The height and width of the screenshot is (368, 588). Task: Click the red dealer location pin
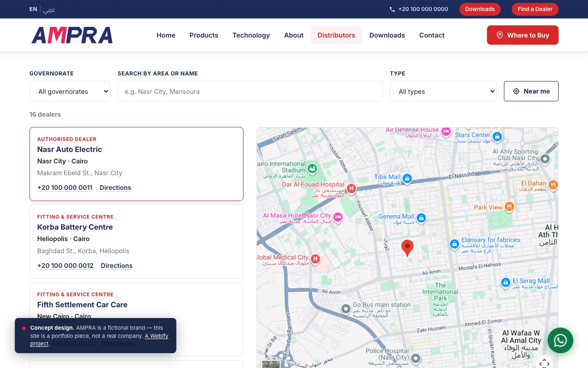pyautogui.click(x=407, y=248)
